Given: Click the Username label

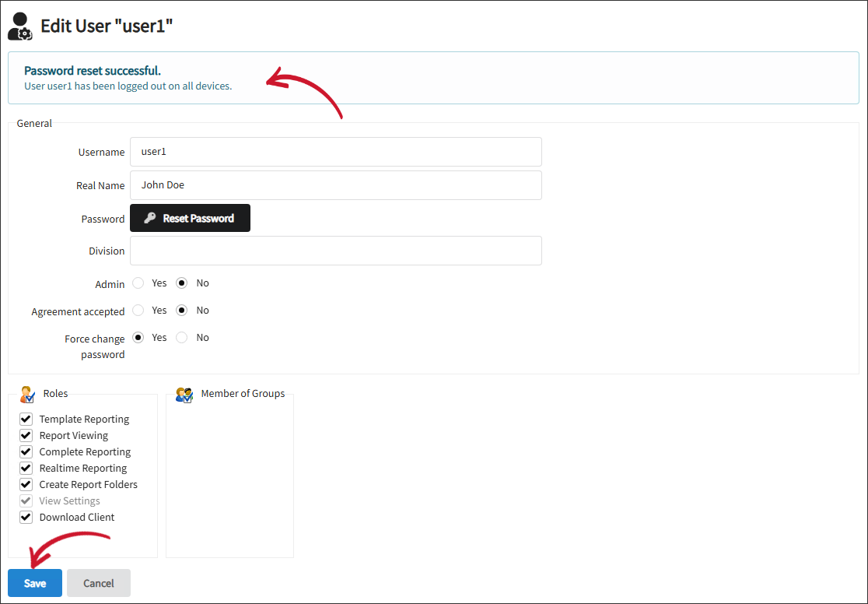Looking at the screenshot, I should pos(101,152).
